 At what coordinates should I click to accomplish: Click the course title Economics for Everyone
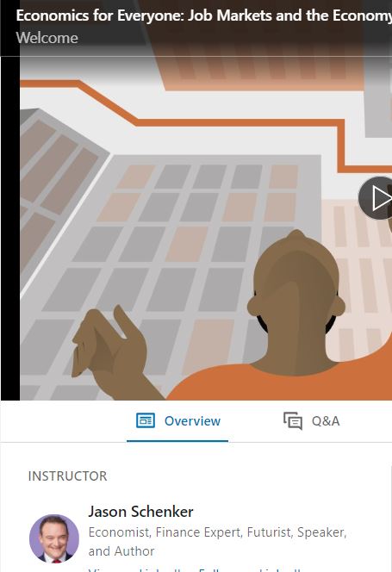click(203, 16)
